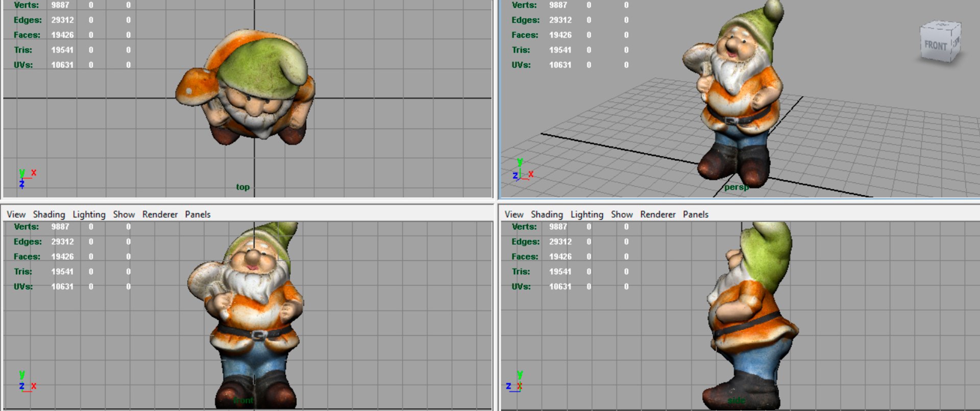
Task: Open the Panels menu in the front viewport panel
Action: 198,214
